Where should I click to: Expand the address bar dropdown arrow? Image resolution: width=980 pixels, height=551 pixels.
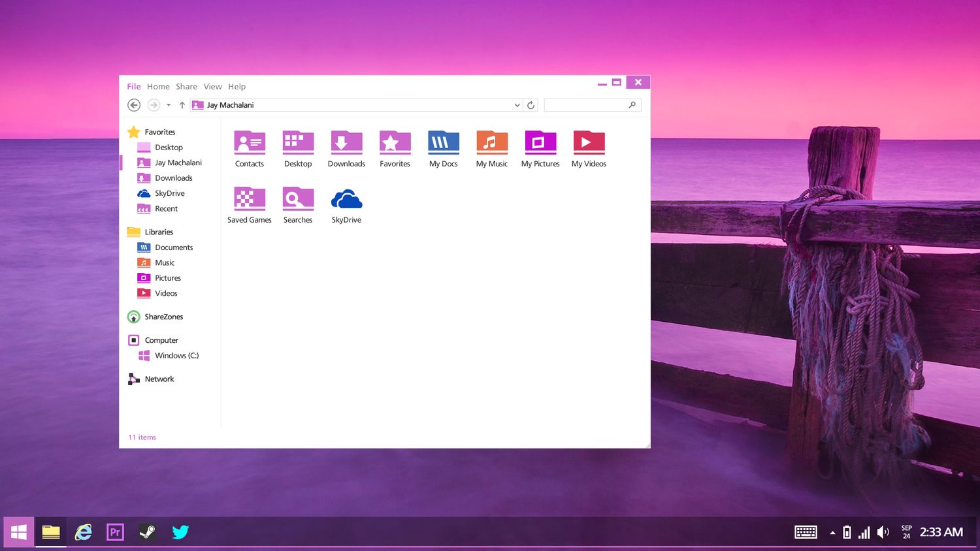517,105
